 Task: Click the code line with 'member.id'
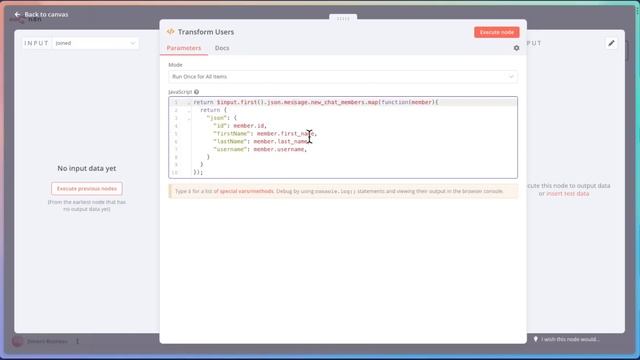pos(240,126)
